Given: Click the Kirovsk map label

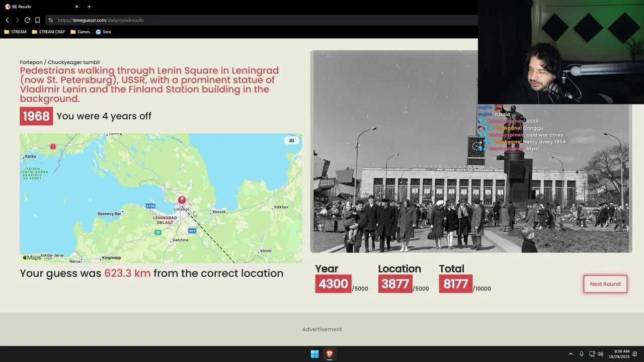Looking at the screenshot, I should click(x=219, y=212).
